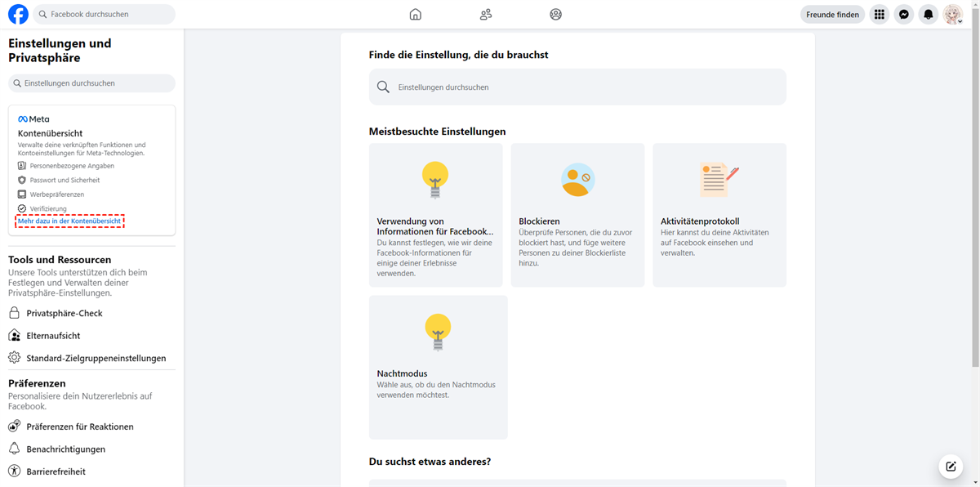
Task: Open Werbepräferenzen
Action: point(56,194)
